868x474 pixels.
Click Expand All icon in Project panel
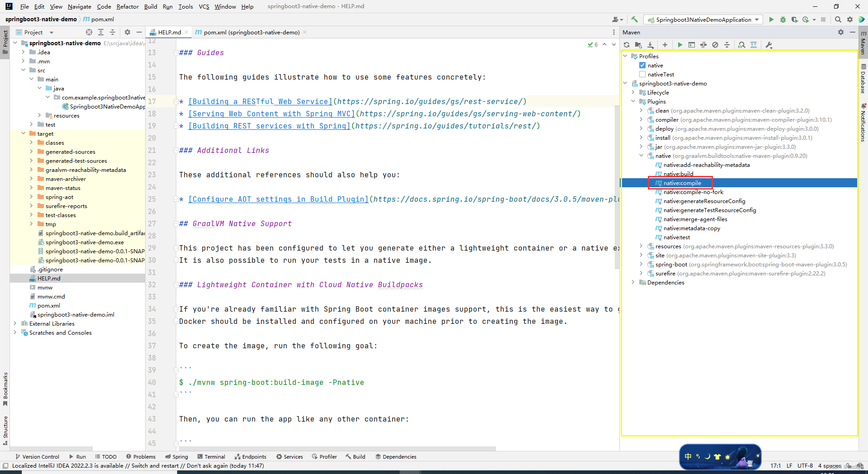click(x=101, y=32)
